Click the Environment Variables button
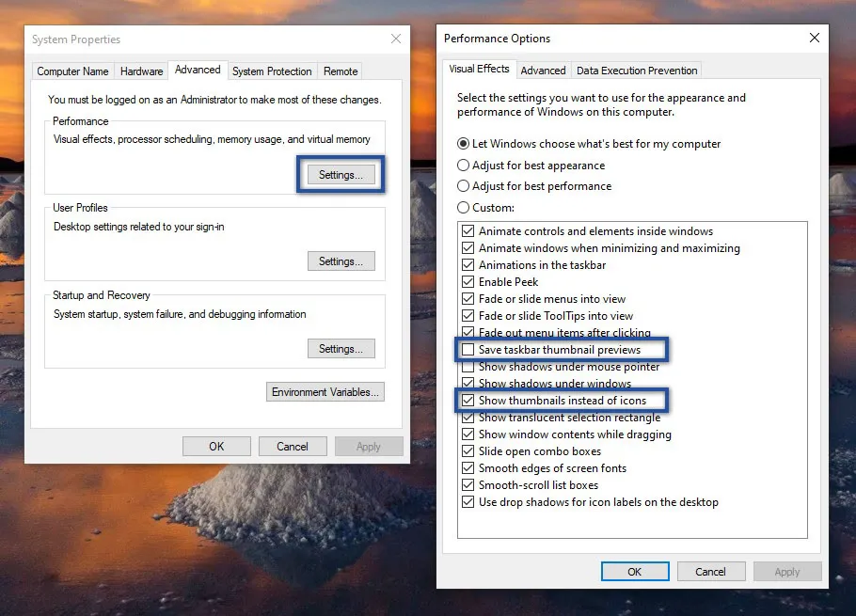 (325, 391)
